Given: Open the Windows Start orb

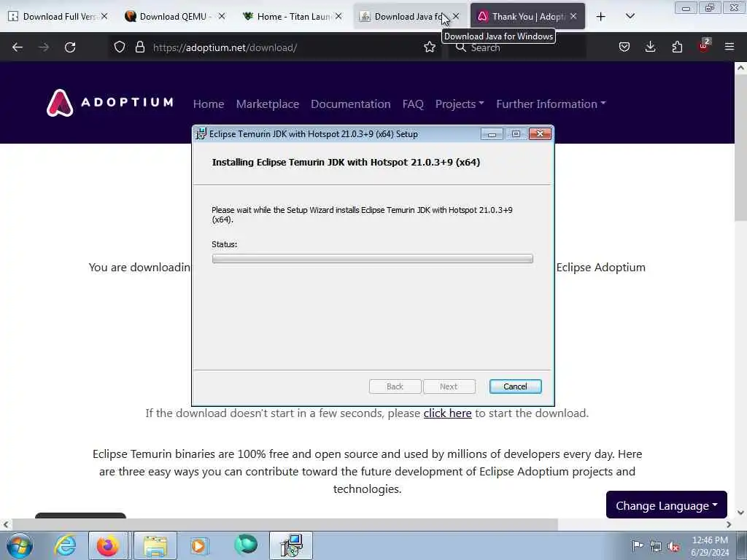Looking at the screenshot, I should 20,545.
